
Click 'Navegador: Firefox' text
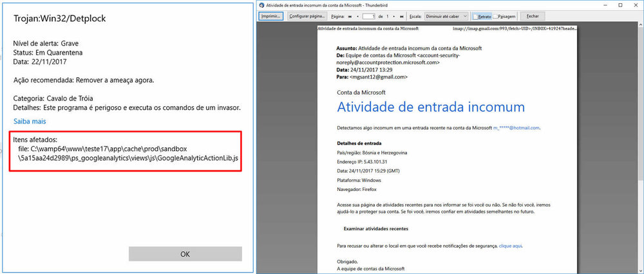(x=356, y=190)
